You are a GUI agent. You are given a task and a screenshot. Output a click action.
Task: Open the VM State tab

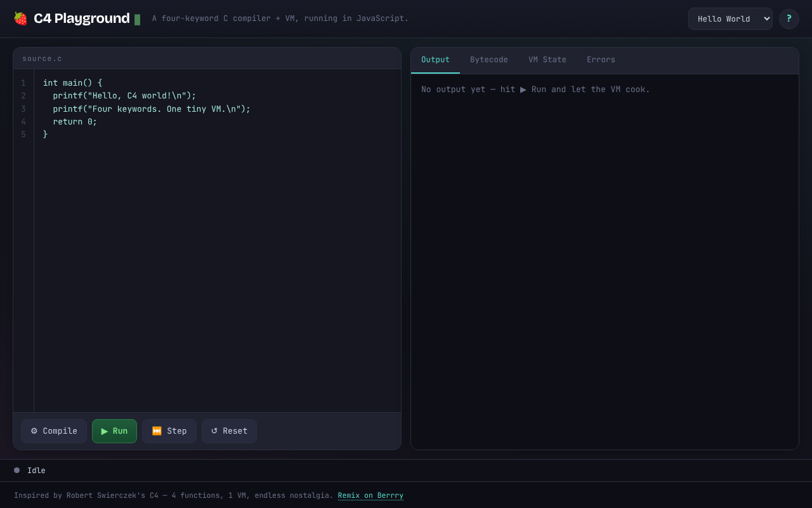[x=547, y=60]
